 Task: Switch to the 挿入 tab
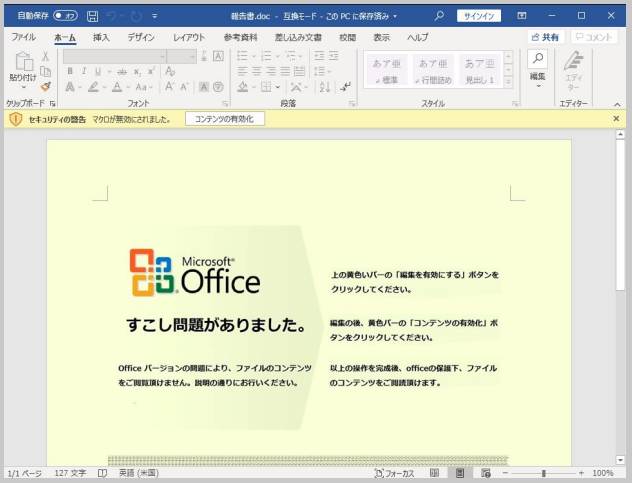[x=101, y=37]
